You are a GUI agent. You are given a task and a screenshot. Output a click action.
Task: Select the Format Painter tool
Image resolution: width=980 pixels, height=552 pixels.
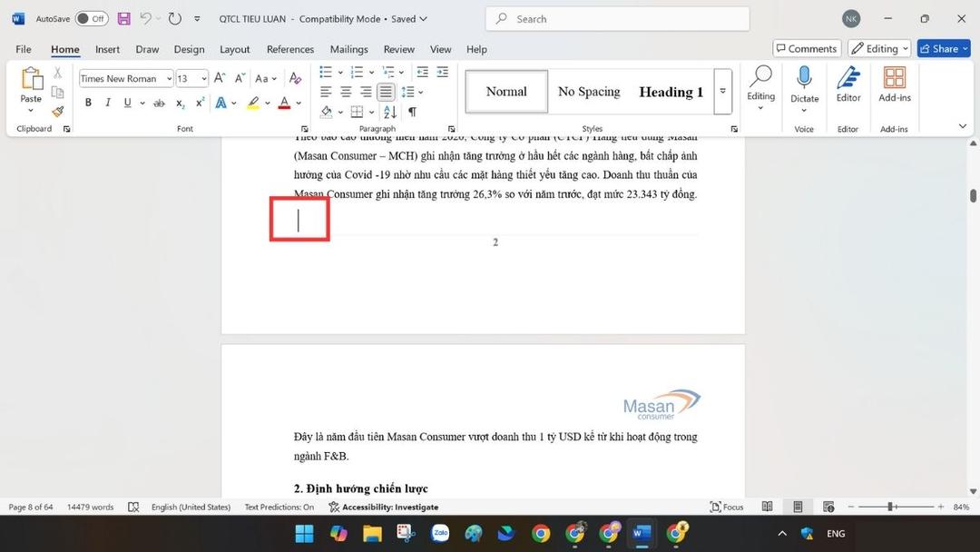tap(57, 111)
